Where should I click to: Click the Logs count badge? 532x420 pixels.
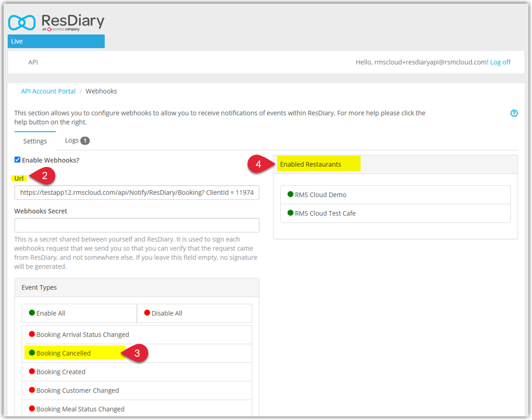[85, 141]
